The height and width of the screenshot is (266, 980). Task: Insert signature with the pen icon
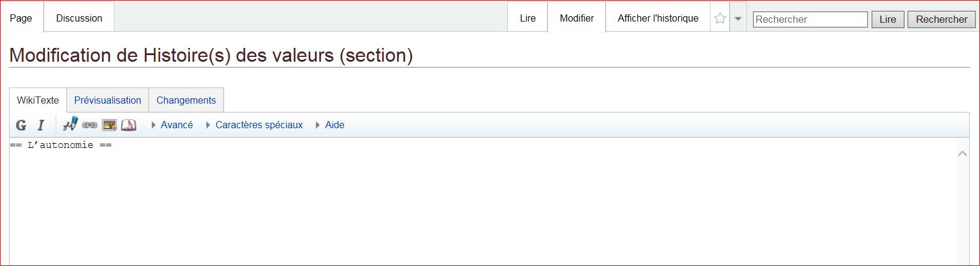[70, 125]
